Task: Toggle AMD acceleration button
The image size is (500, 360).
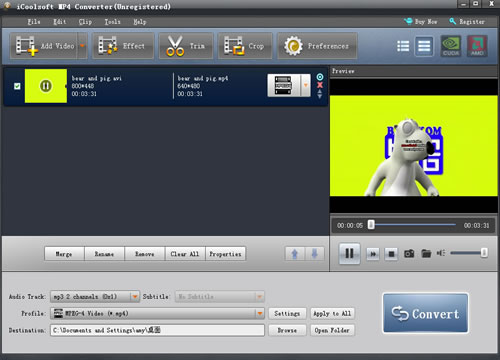Action: (477, 46)
